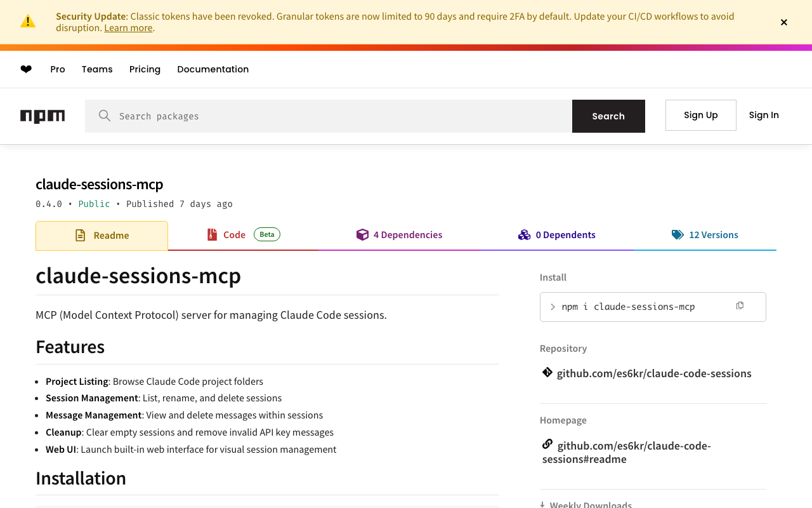Screen dimensions: 812x508
Task: Click the security warning triangle icon
Action: [x=28, y=22]
